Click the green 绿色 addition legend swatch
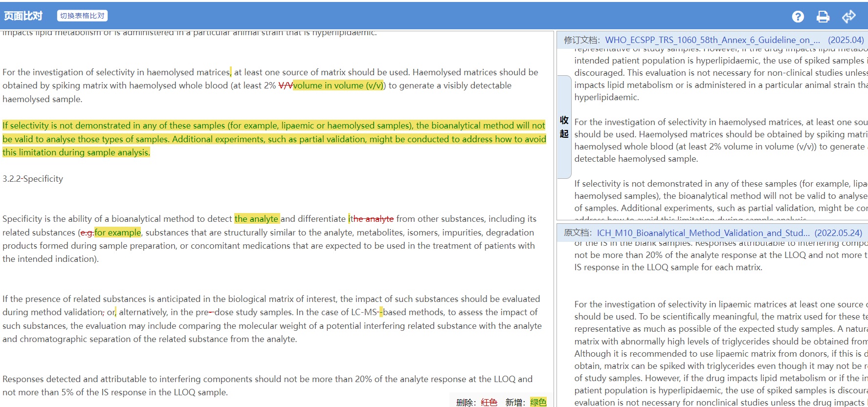 click(x=538, y=402)
